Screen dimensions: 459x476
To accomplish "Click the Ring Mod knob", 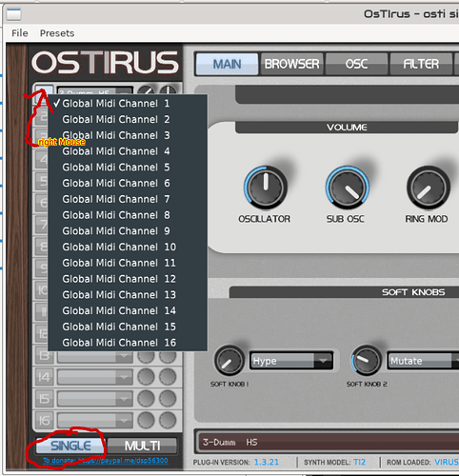I will [429, 188].
